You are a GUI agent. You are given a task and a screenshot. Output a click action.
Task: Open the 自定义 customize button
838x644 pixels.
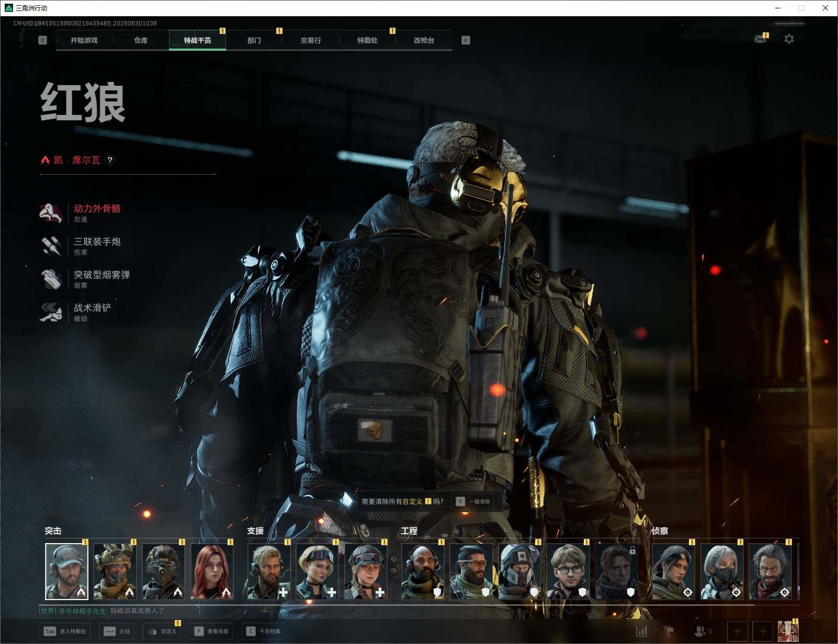pos(162,631)
